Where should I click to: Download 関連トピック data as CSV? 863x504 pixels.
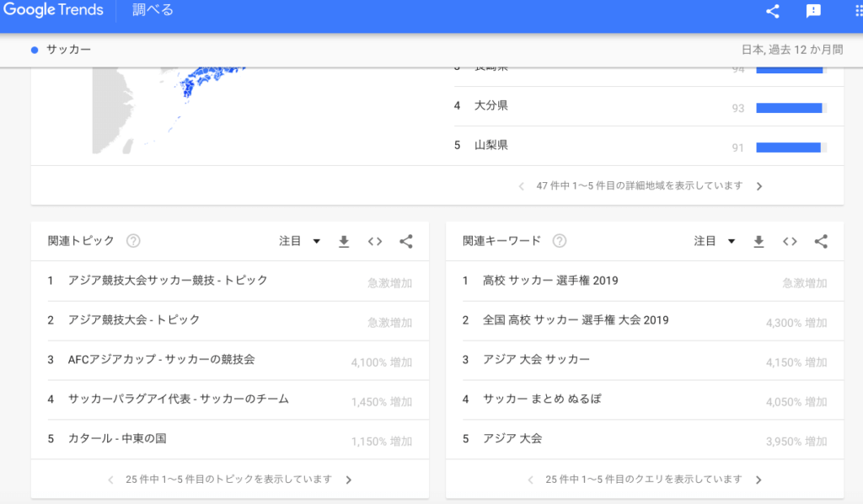click(343, 242)
